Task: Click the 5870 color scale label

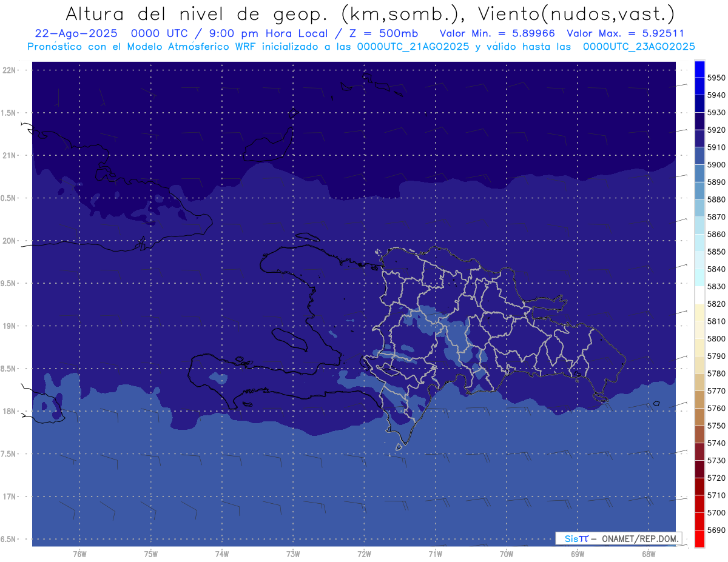Action: pyautogui.click(x=716, y=217)
